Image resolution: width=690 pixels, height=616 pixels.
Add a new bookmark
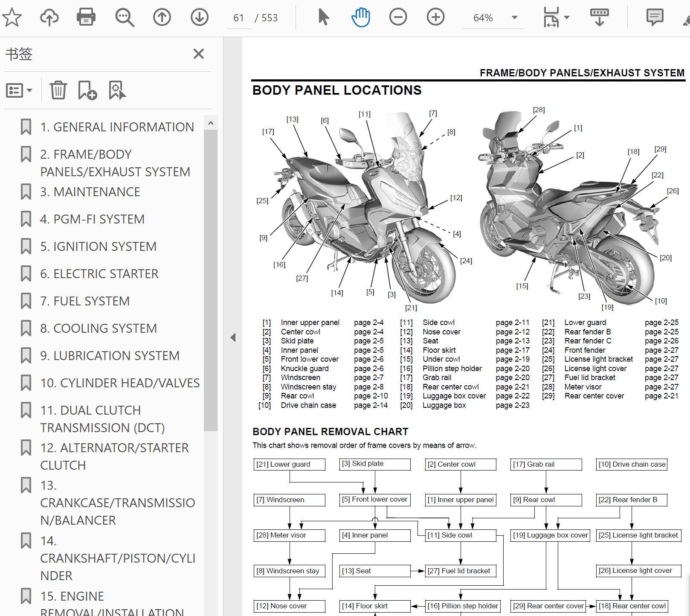[x=87, y=90]
